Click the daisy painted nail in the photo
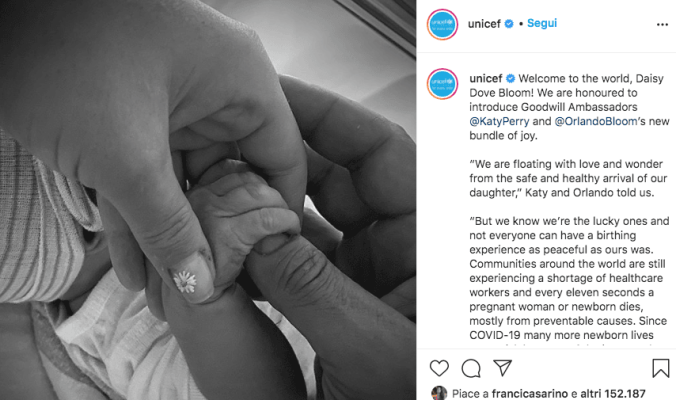 tap(185, 280)
